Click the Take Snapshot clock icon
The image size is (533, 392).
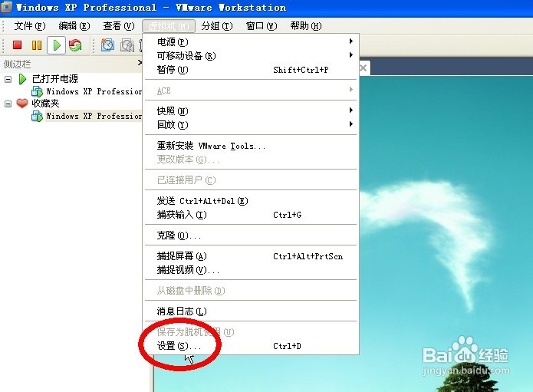click(107, 45)
